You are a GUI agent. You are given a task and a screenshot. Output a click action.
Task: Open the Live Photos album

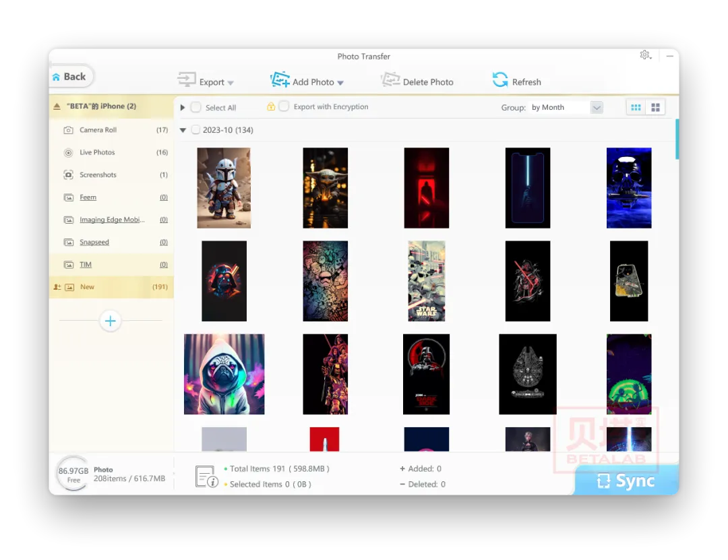click(111, 152)
